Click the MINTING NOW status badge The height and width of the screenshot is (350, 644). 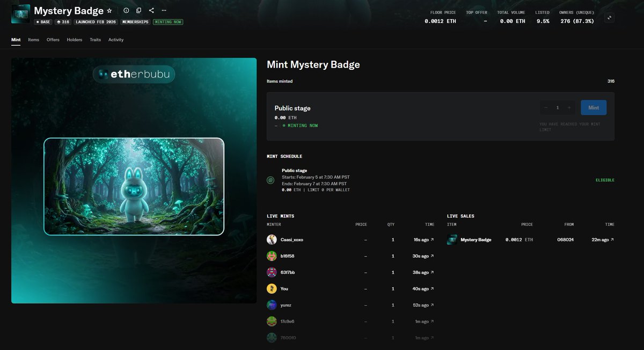point(167,22)
